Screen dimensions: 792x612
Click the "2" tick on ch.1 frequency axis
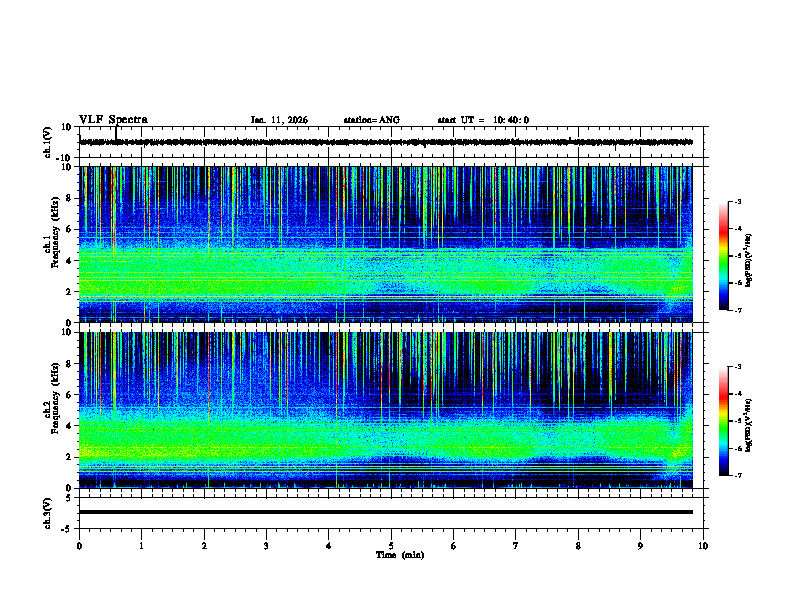coord(69,291)
